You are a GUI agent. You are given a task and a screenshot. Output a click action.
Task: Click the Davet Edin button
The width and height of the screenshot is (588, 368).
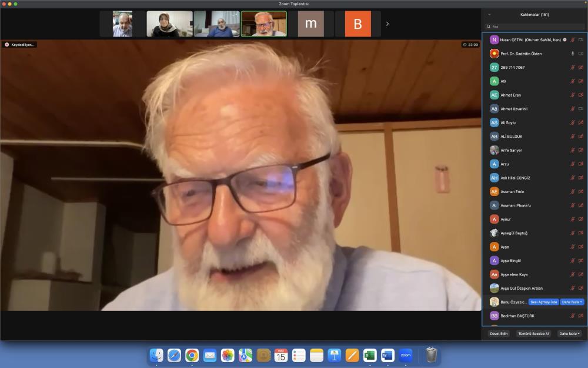pyautogui.click(x=499, y=333)
